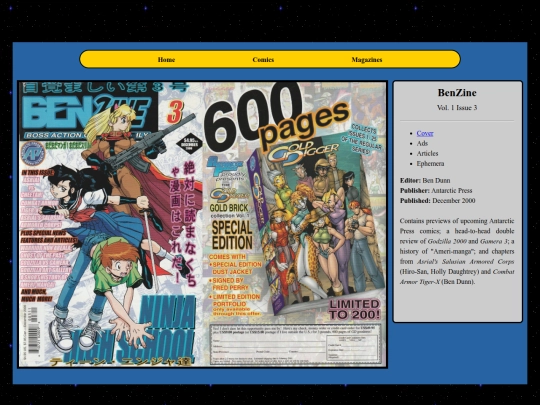Click the 'Editor: Ben Dunn' line

click(425, 180)
